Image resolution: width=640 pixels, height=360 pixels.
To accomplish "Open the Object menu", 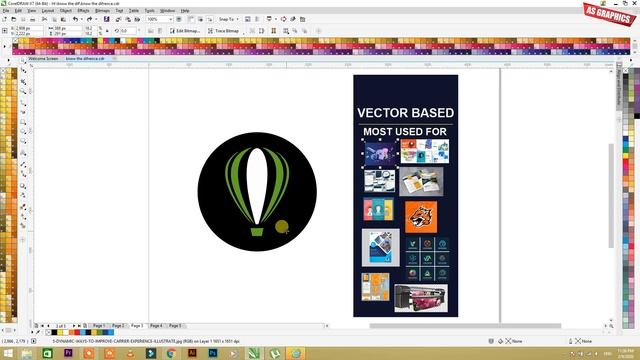I will click(x=66, y=11).
